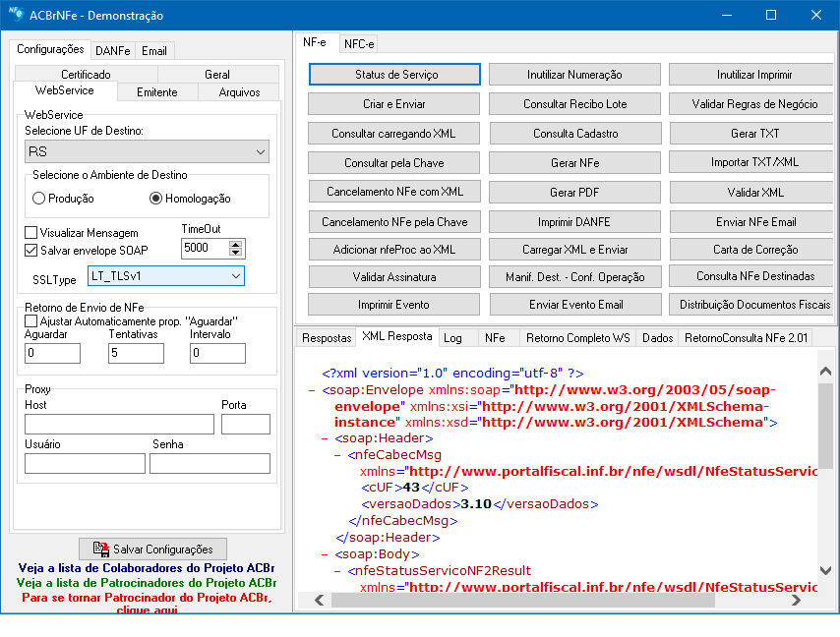Click the ACBrNFe app icon in title bar
The image size is (840, 637).
point(16,15)
